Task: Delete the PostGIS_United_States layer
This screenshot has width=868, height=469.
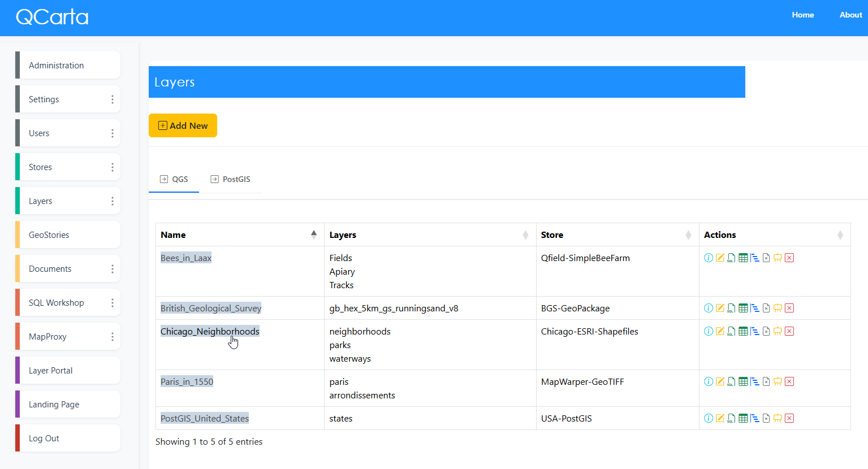Action: [789, 418]
